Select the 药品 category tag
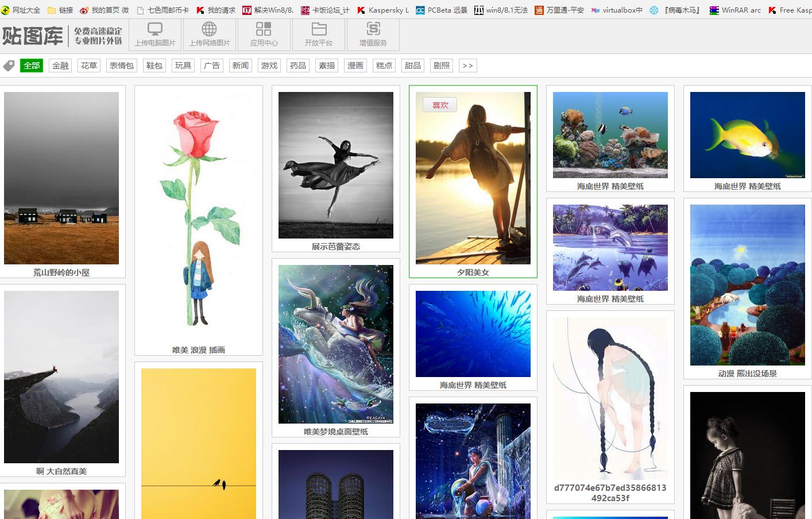 [x=298, y=66]
